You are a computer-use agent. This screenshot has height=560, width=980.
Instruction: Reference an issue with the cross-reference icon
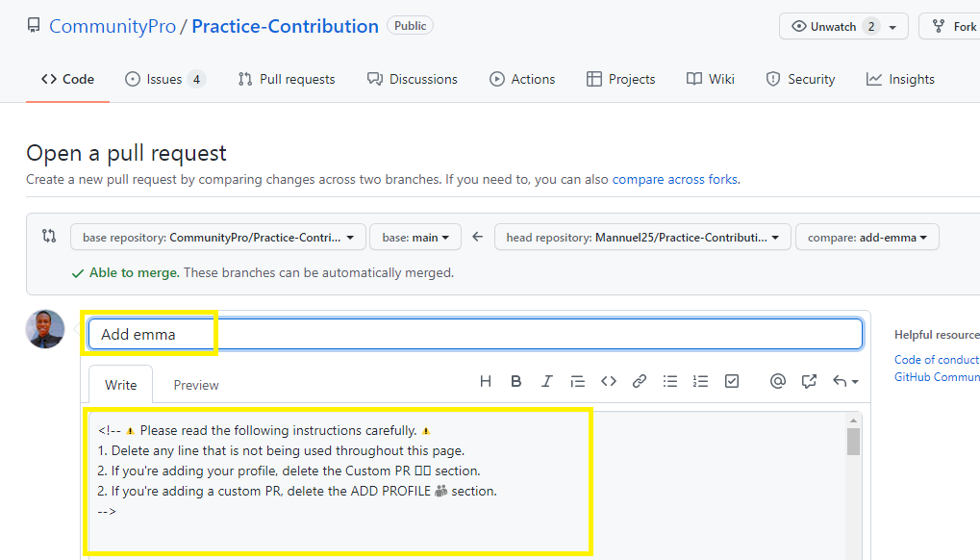(x=809, y=381)
